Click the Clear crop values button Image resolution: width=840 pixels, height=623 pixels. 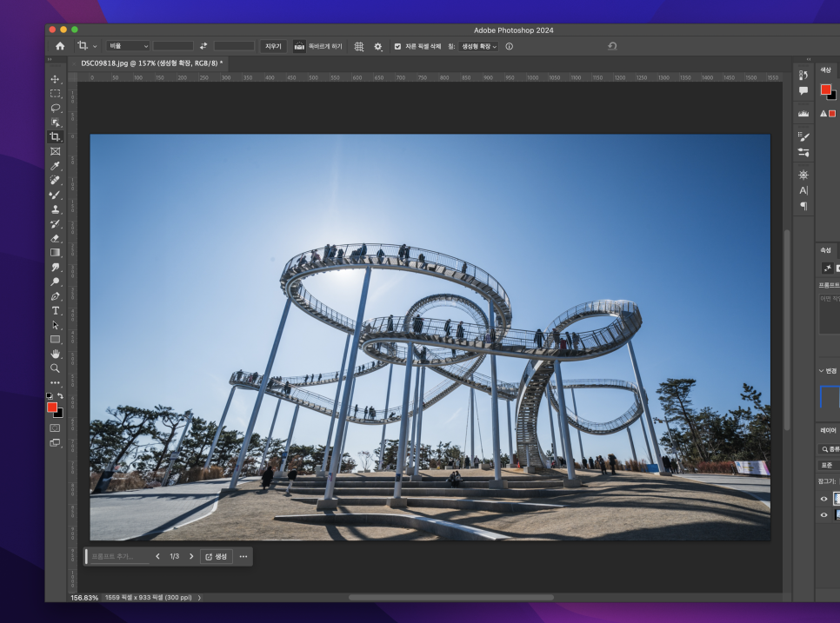pos(273,47)
